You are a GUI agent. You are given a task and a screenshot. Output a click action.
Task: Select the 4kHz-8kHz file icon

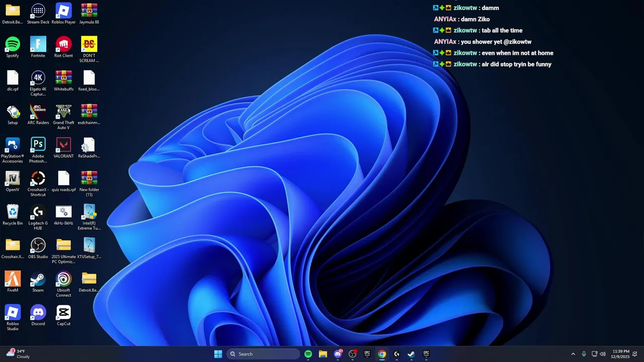pos(63,215)
